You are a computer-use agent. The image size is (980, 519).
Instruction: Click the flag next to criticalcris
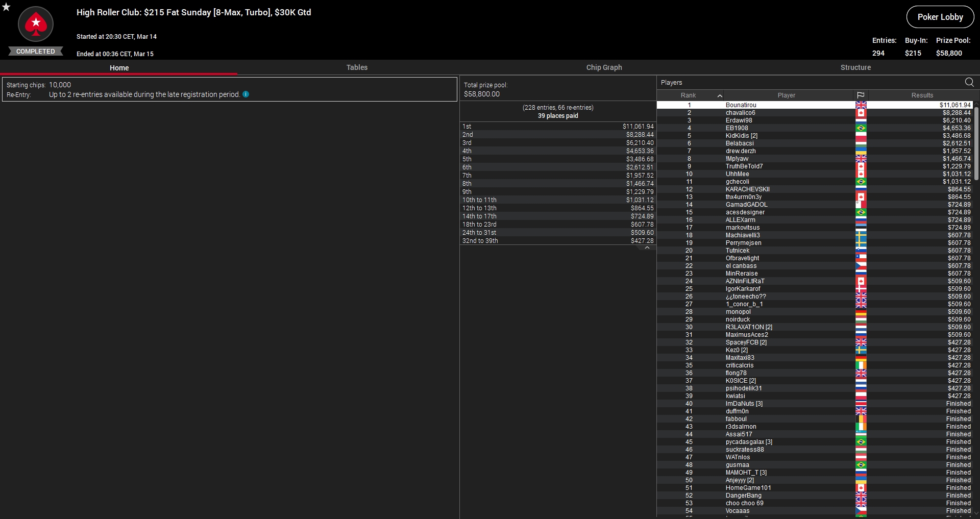[861, 365]
